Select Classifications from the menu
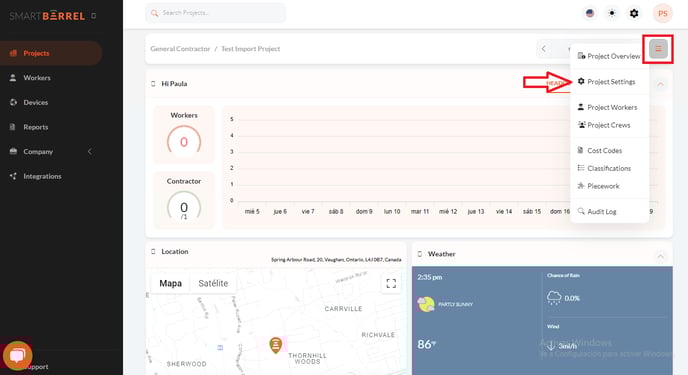Screen dimensions: 688x375 [609, 168]
